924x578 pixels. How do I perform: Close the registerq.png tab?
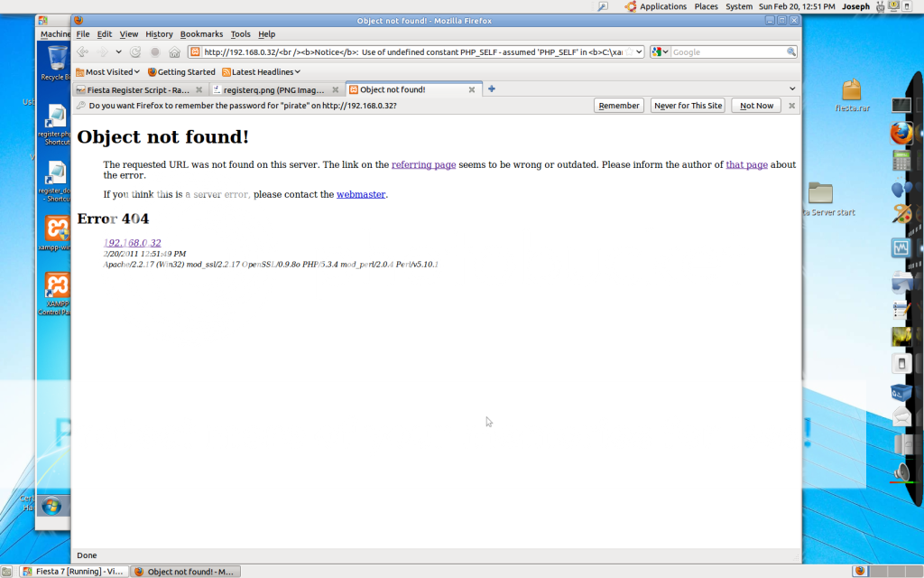(336, 89)
